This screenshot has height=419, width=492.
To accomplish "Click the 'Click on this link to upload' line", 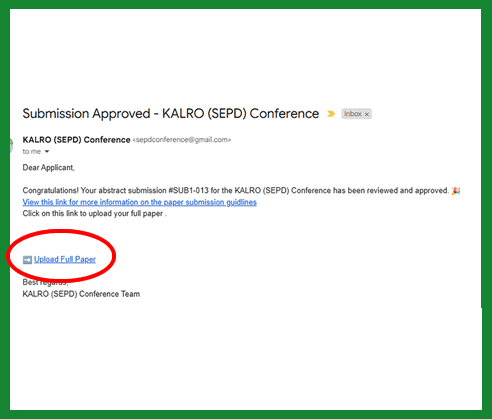I will pos(95,214).
